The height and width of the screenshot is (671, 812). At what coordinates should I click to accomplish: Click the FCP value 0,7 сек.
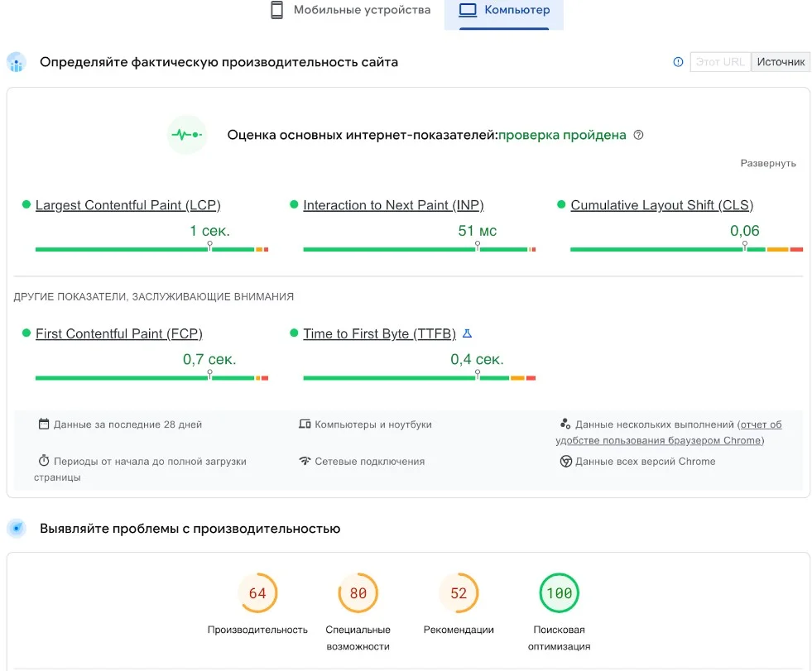(x=209, y=359)
